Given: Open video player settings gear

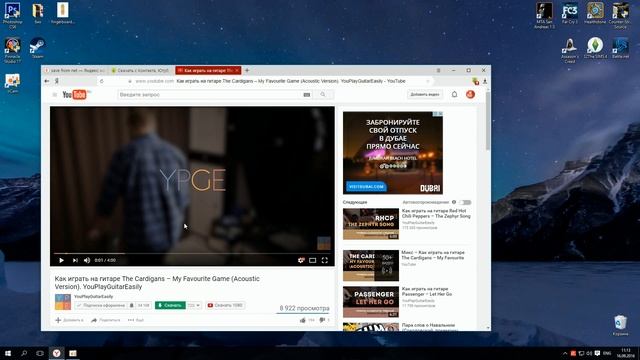Looking at the screenshot, I should (x=301, y=260).
